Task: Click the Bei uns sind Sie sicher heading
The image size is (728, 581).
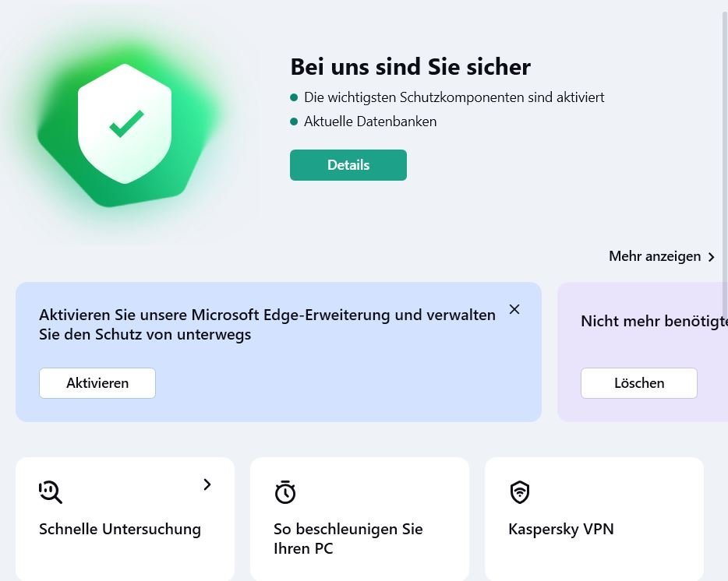Action: (x=410, y=67)
